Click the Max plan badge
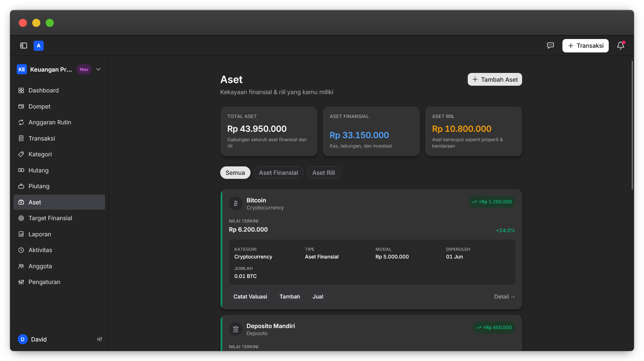Viewport: 644px width, 361px height. pyautogui.click(x=84, y=70)
